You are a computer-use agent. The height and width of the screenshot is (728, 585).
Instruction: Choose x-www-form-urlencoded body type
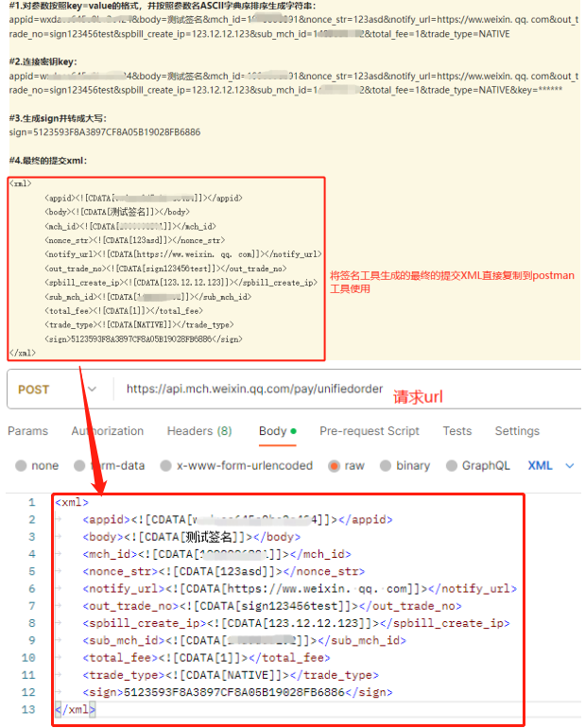pyautogui.click(x=166, y=465)
